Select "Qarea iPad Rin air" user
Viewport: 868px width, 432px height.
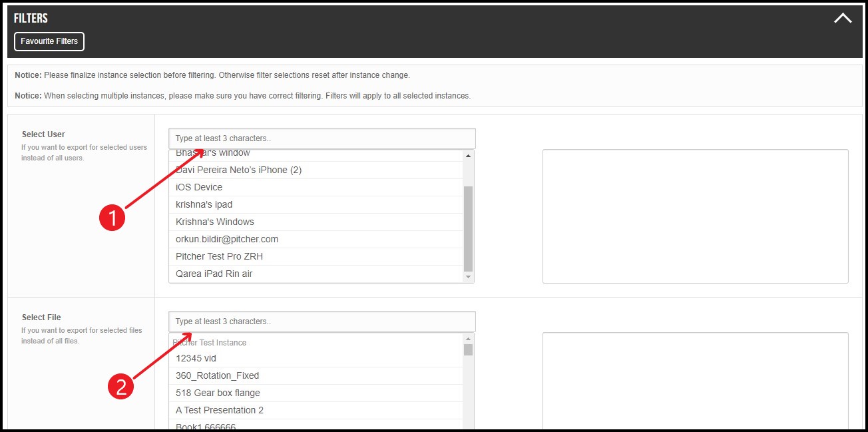coord(214,274)
